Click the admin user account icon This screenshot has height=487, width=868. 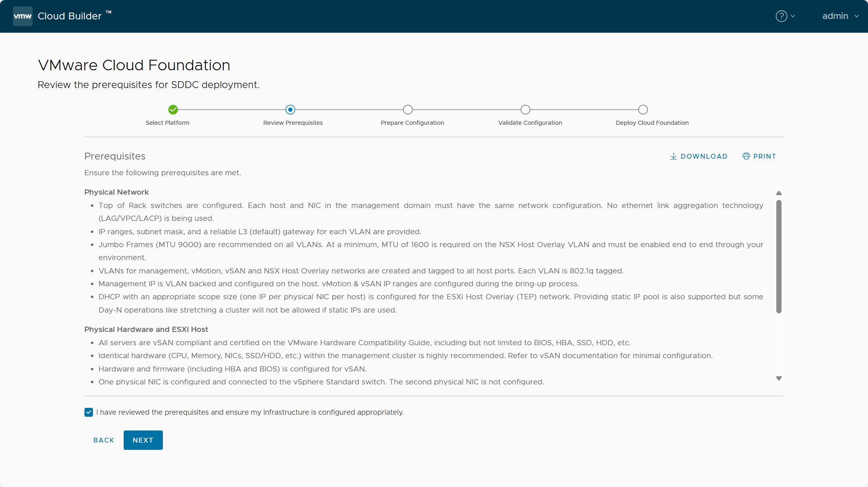[838, 16]
